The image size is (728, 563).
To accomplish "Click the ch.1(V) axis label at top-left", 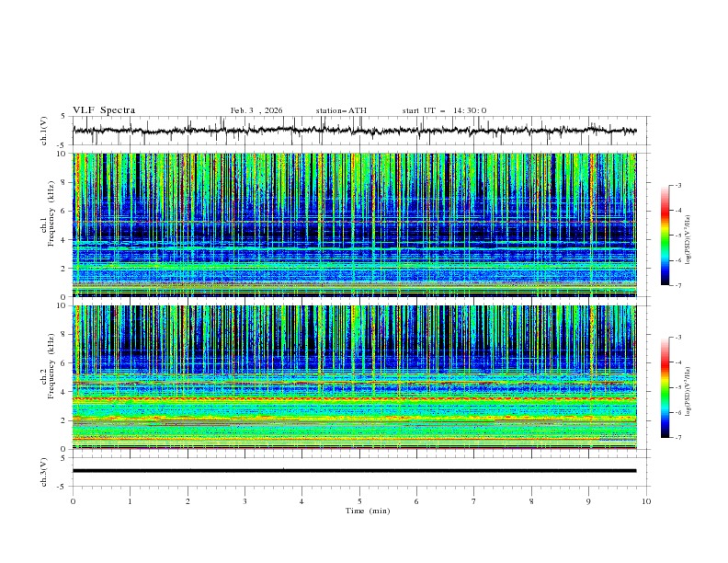I will pyautogui.click(x=44, y=131).
